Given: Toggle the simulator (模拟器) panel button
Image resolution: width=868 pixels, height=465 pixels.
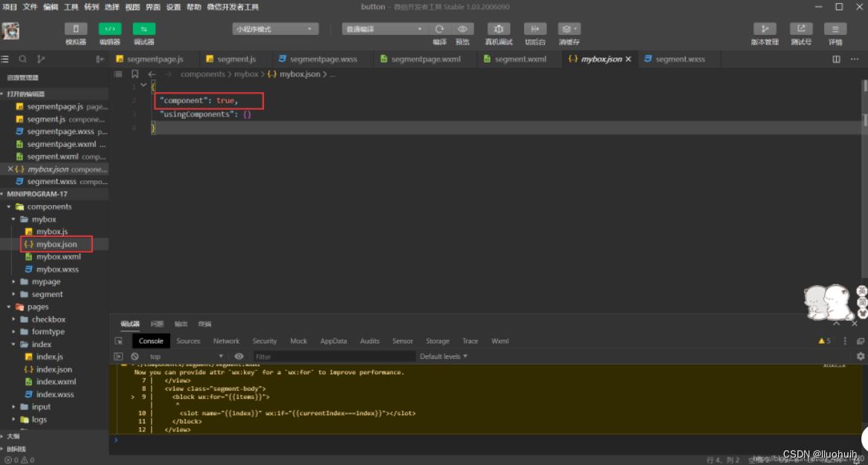Looking at the screenshot, I should [x=75, y=29].
